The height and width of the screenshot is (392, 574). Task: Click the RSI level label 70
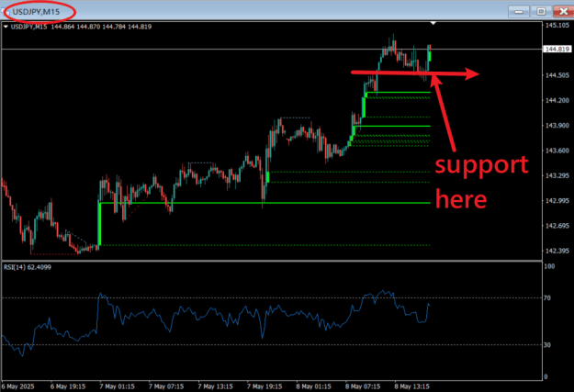547,298
